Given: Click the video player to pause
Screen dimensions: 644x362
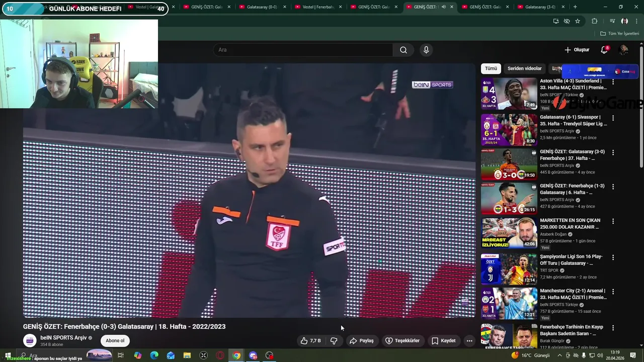Looking at the screenshot, I should point(249,190).
